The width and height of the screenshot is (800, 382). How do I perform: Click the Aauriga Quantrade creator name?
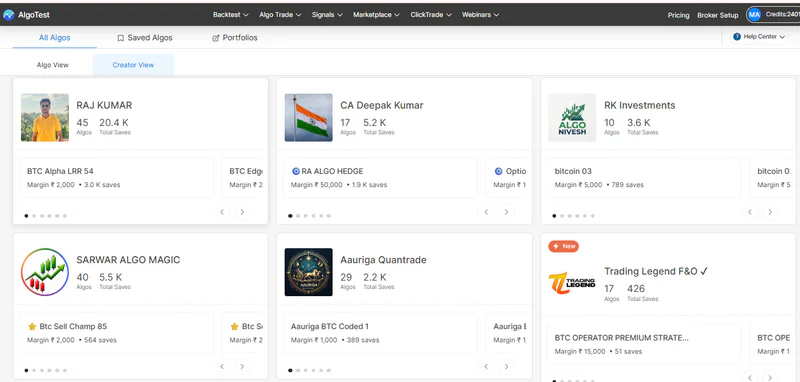pyautogui.click(x=383, y=260)
